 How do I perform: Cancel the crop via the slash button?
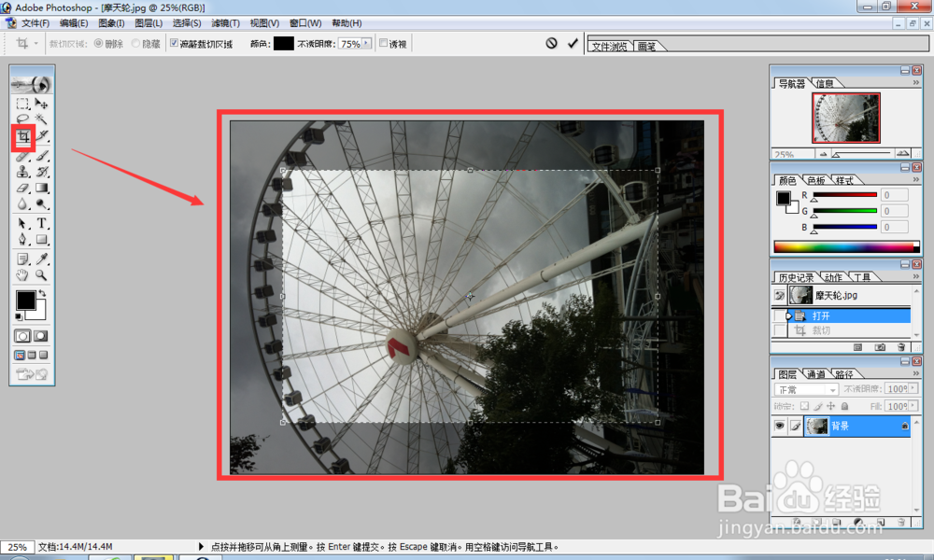[552, 42]
